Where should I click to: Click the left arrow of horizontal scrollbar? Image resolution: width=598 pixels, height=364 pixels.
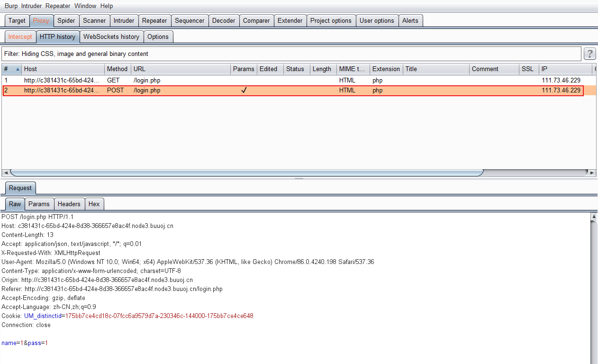coord(5,173)
